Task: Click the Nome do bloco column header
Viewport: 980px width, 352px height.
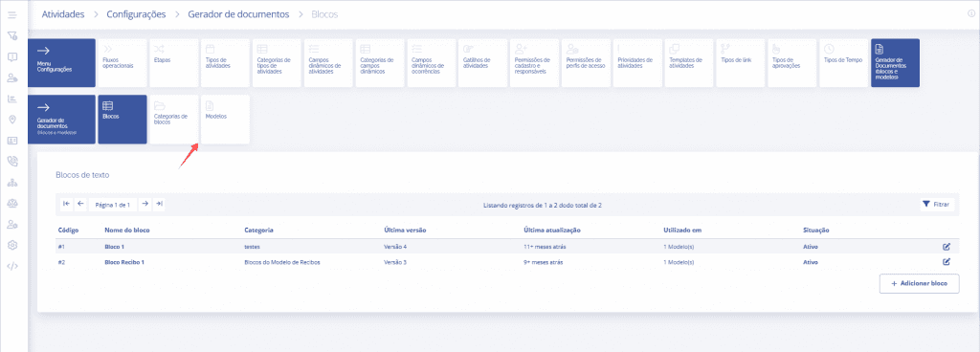Action: click(x=127, y=231)
